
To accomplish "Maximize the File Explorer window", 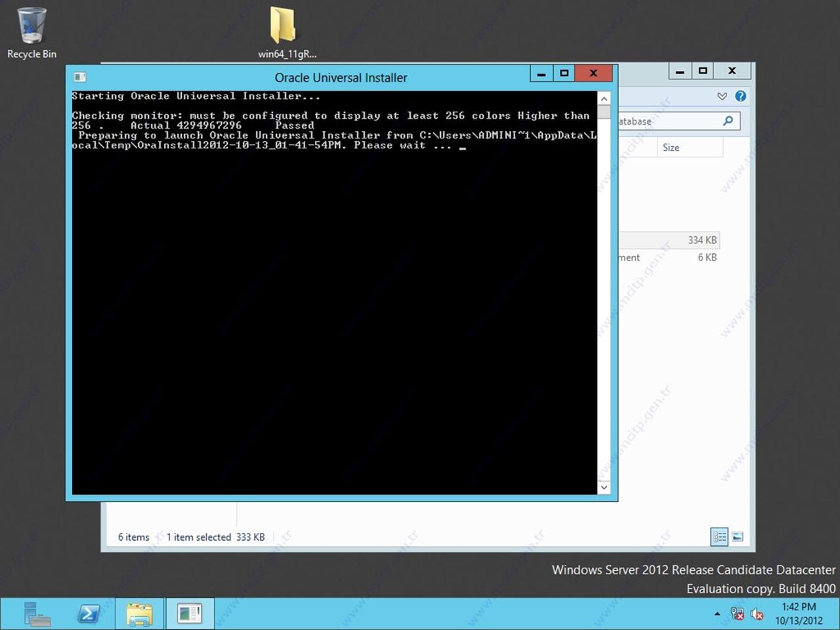I will tap(702, 71).
